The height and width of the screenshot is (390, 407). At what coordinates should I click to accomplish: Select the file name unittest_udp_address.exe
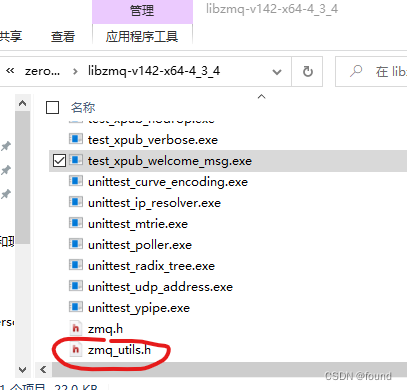tap(160, 287)
